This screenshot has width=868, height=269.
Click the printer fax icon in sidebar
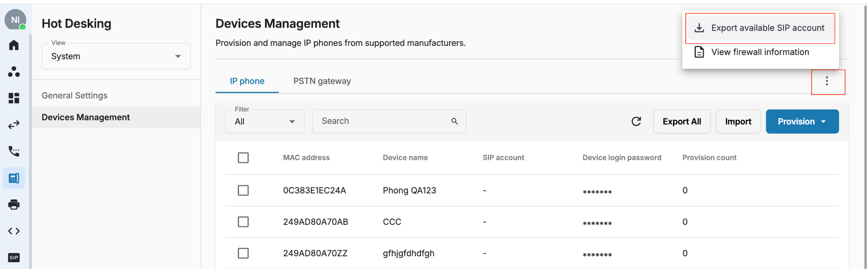point(14,205)
